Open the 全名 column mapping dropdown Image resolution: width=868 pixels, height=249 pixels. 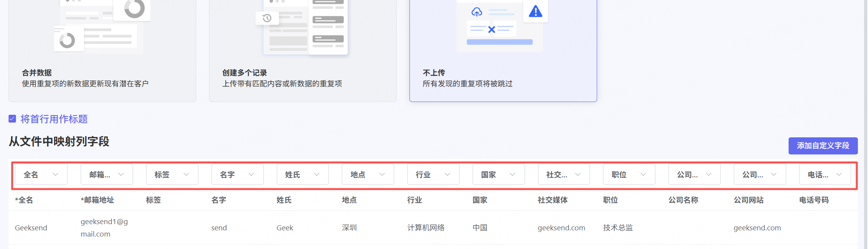point(41,175)
